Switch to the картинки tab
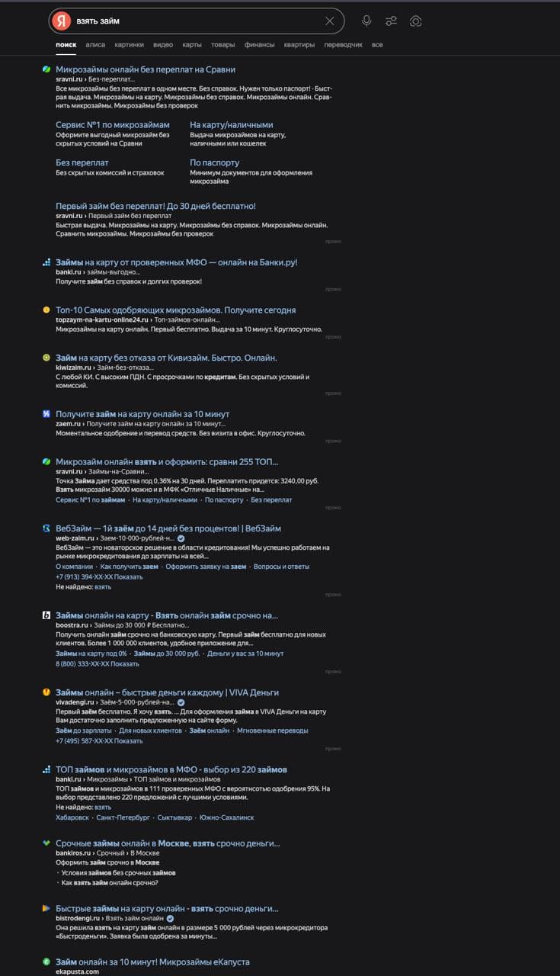The height and width of the screenshot is (976, 560). (129, 45)
